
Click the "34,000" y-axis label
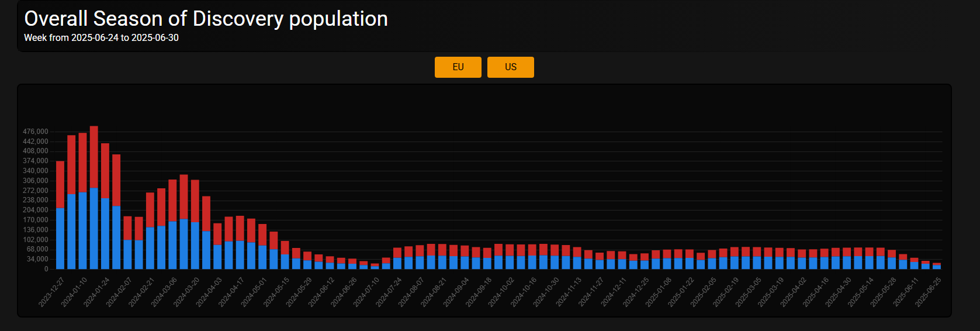[x=37, y=259]
